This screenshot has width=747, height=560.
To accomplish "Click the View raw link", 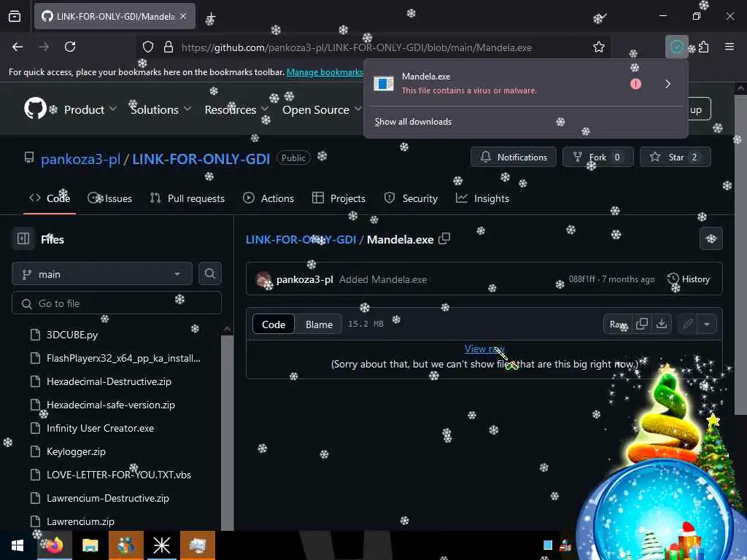I will pos(484,349).
